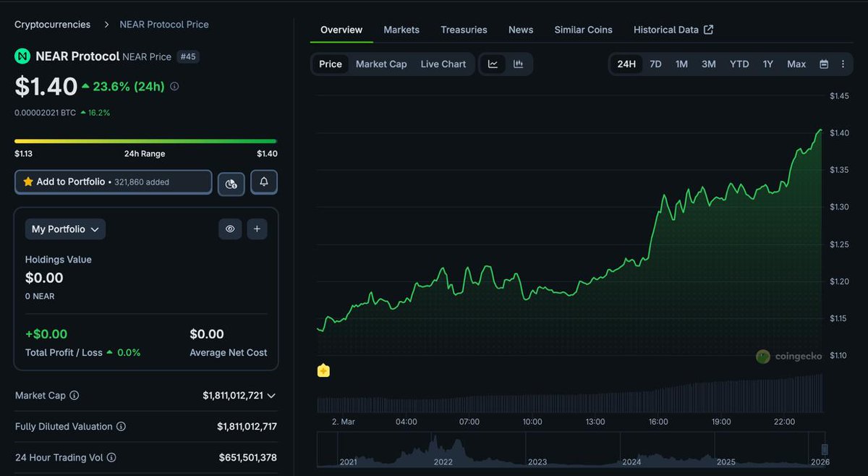The width and height of the screenshot is (868, 476).
Task: Select the Live Chart toggle
Action: [x=443, y=64]
